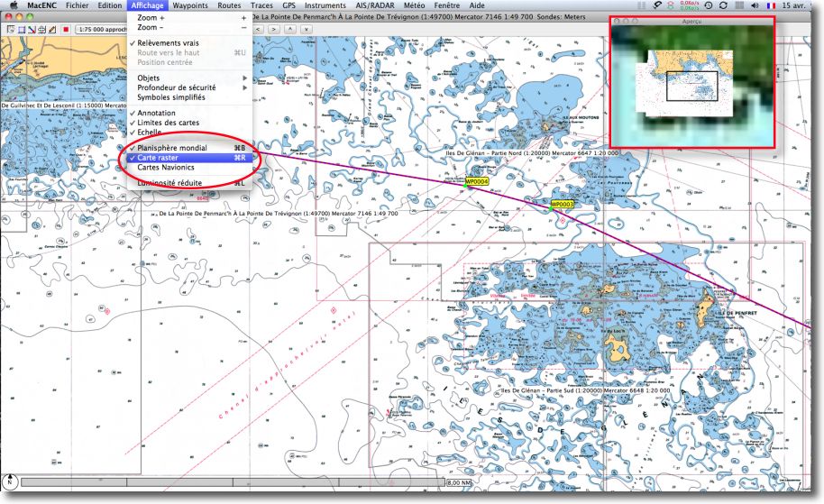Enable Cartes Navionics
This screenshot has width=824, height=504.
[x=189, y=168]
